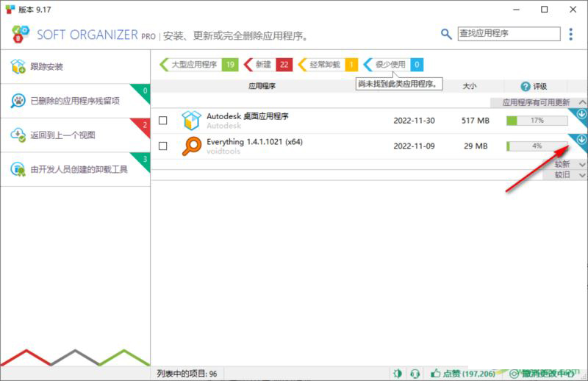
Task: Collapse the 应用程序有可用更新 group
Action: 581,102
